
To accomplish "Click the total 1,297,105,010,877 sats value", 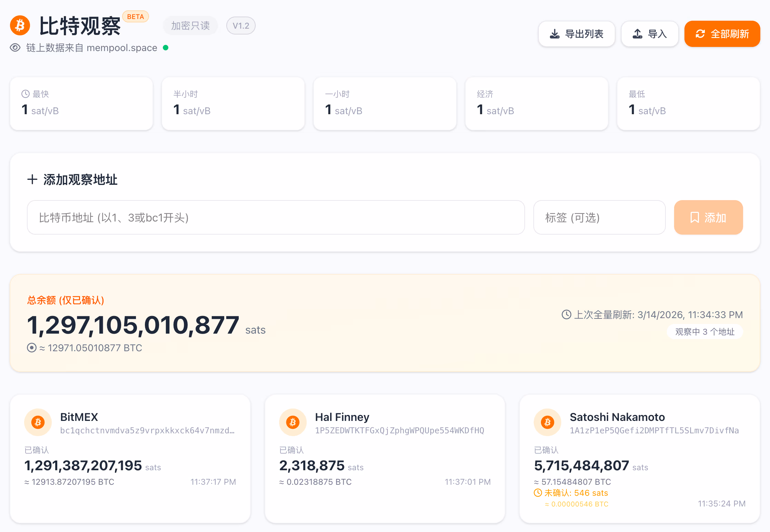I will 146,325.
